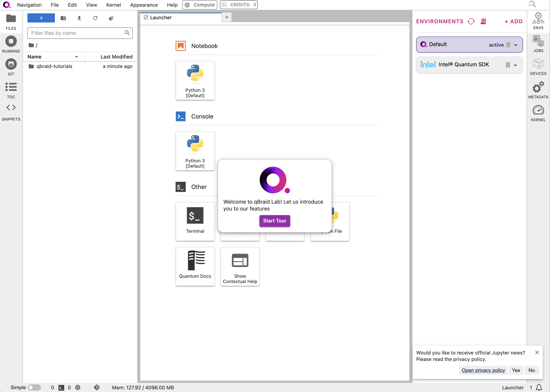The width and height of the screenshot is (550, 392).
Task: Click the upload files icon
Action: (79, 18)
